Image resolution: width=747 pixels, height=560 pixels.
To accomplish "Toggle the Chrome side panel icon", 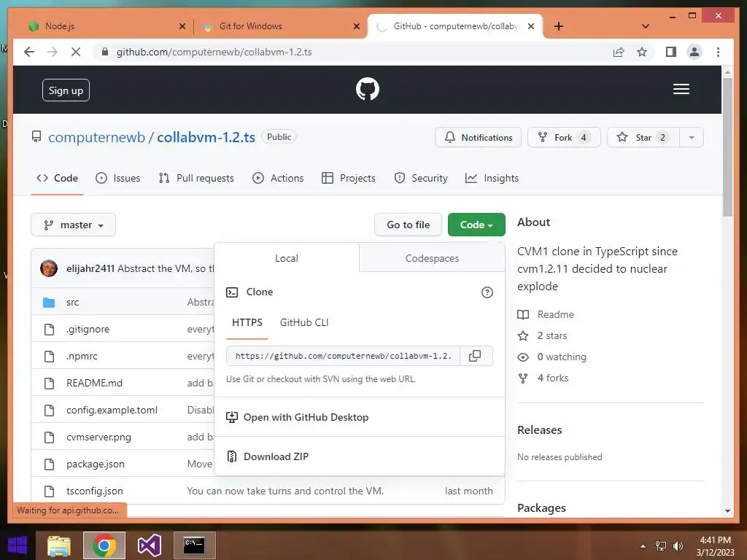I will (671, 52).
